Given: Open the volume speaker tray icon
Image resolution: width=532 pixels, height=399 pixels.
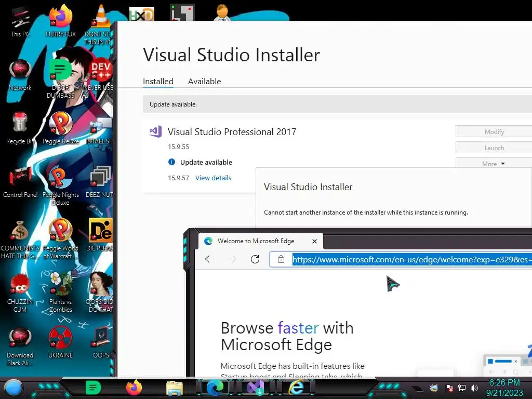Looking at the screenshot, I should 474,388.
